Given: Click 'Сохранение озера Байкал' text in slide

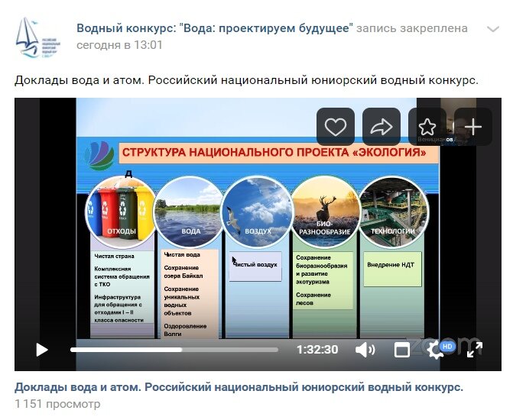Looking at the screenshot, I should (183, 272).
